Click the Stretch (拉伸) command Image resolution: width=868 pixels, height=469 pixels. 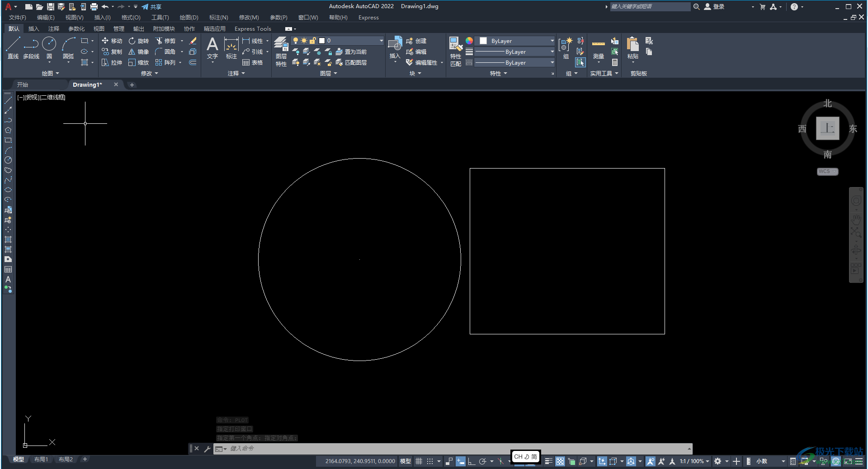(x=112, y=62)
